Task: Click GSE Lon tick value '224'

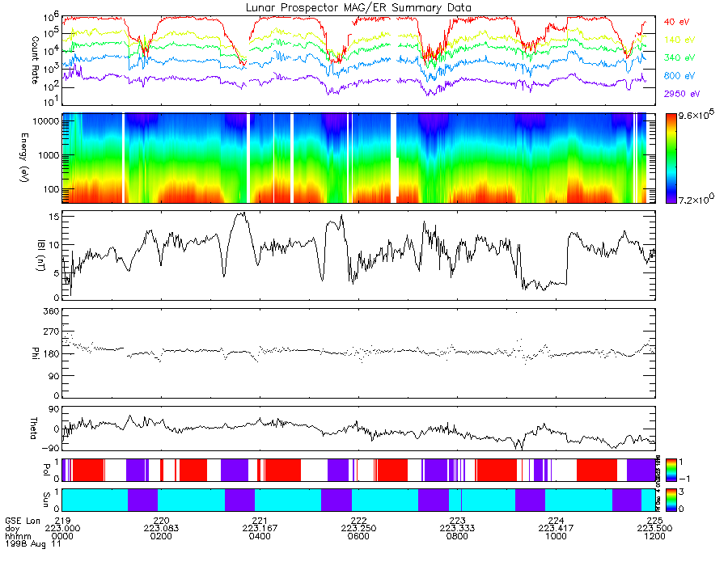Action: pos(557,521)
